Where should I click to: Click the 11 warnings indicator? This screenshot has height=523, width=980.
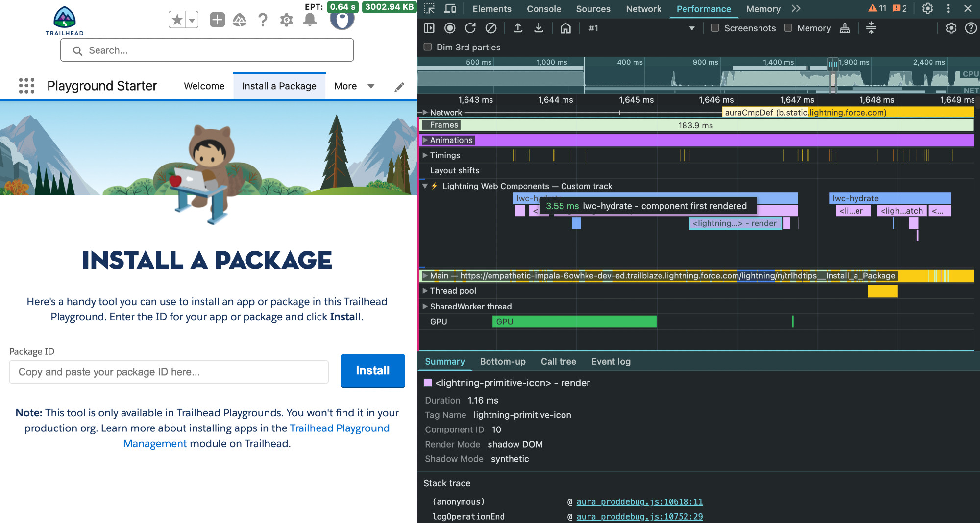point(878,8)
